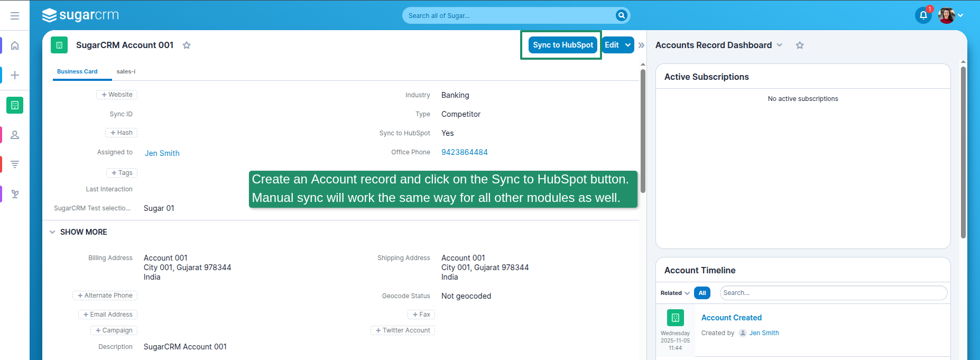Viewport: 980px width, 360px height.
Task: Click the Sync to HubSpot button
Action: [563, 45]
